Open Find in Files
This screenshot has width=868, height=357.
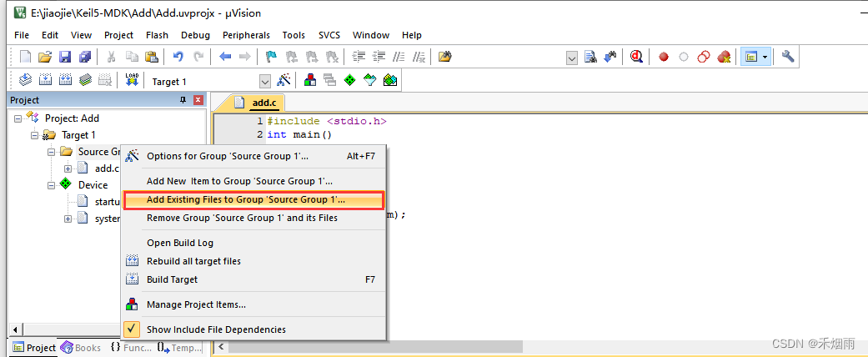point(445,57)
